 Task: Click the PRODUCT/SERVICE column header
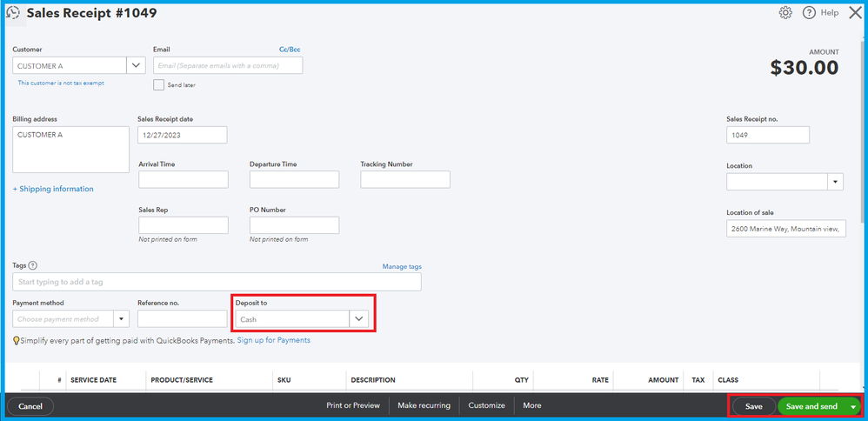tap(182, 380)
